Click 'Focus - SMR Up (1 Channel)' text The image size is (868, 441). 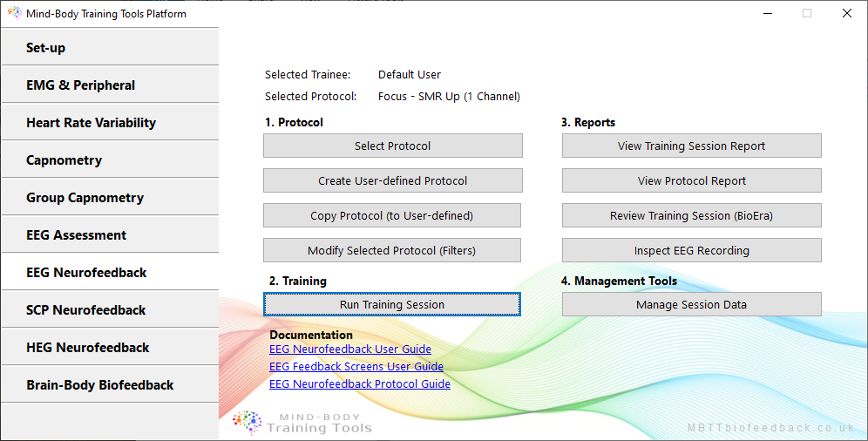(x=449, y=96)
